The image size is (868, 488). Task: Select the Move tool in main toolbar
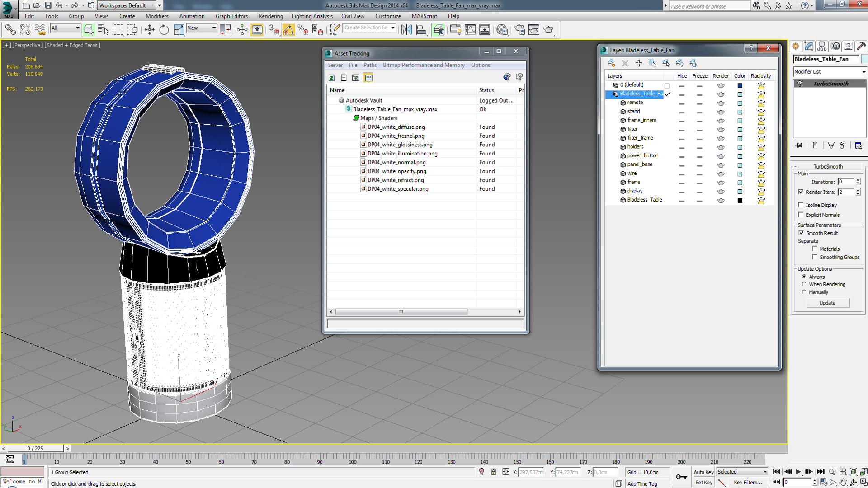coord(149,30)
